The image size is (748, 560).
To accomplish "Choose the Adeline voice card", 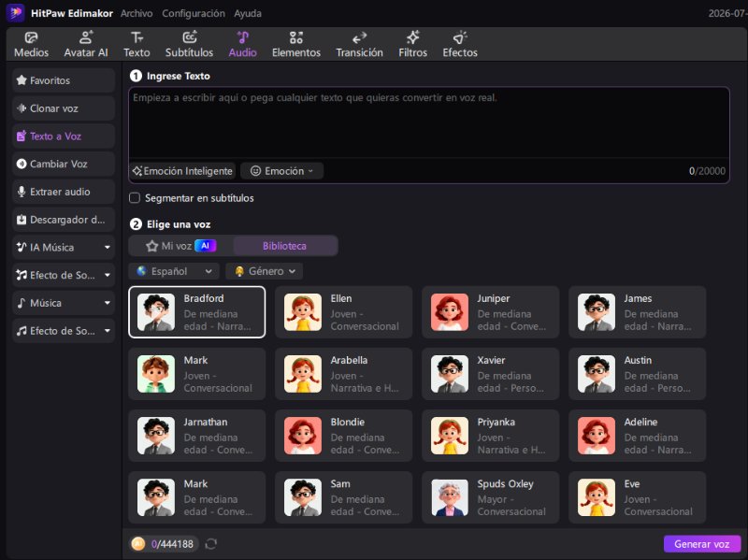I will pyautogui.click(x=638, y=436).
